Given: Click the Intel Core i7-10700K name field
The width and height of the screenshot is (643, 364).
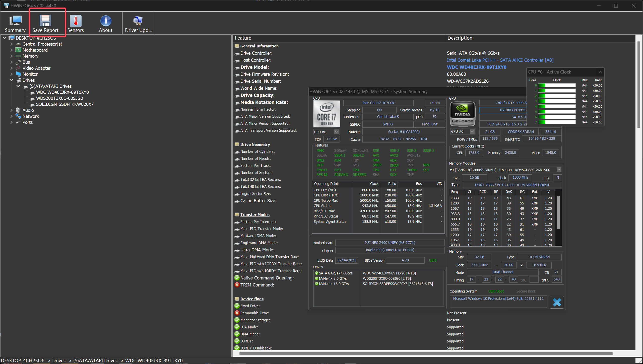Looking at the screenshot, I should [x=378, y=103].
